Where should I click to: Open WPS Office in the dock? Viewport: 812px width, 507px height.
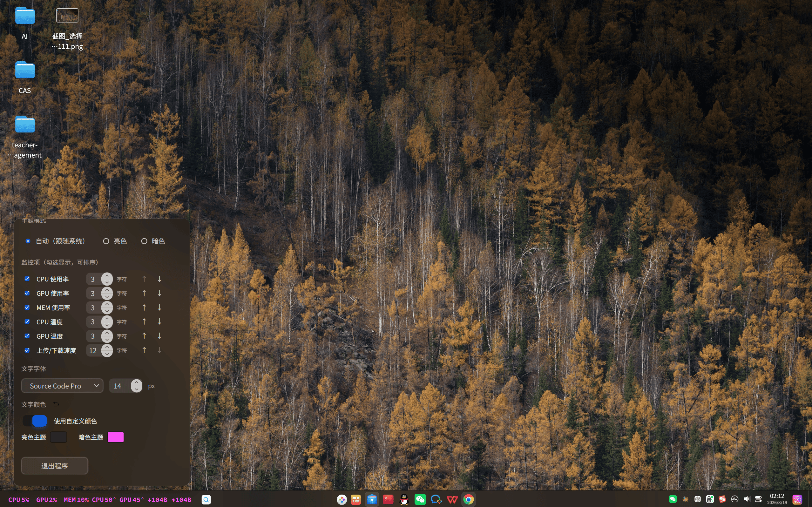tap(452, 500)
